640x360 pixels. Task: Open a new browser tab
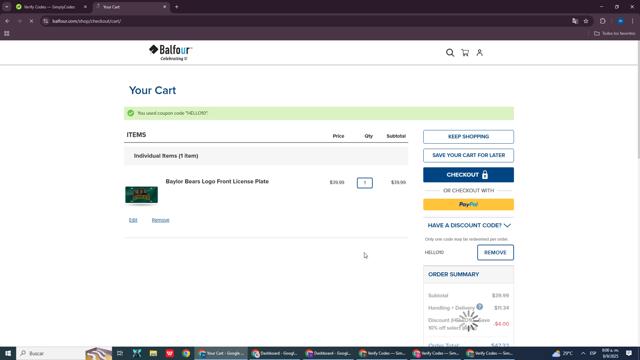click(x=176, y=7)
